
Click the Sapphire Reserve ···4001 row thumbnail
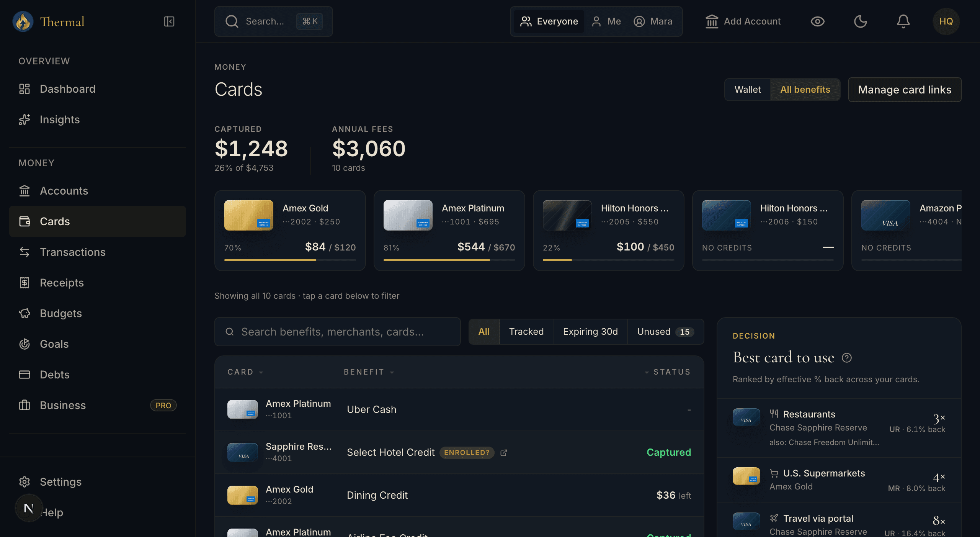click(x=243, y=452)
